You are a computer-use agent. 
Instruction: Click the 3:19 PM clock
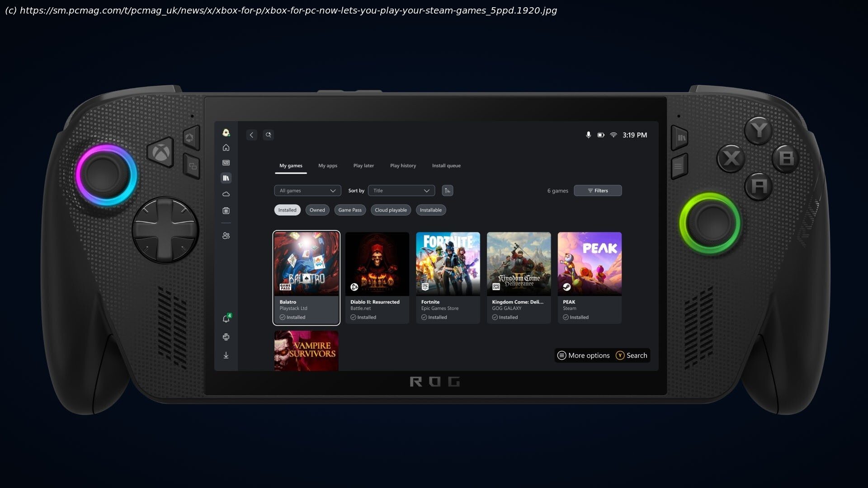[635, 135]
